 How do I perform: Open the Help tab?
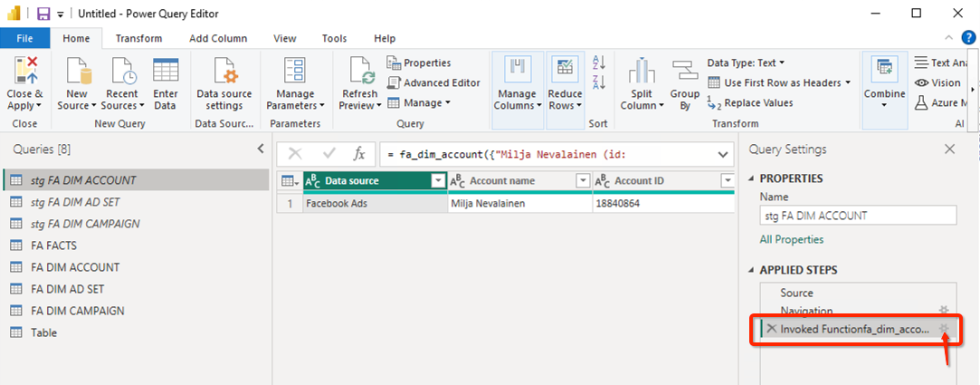pyautogui.click(x=385, y=38)
